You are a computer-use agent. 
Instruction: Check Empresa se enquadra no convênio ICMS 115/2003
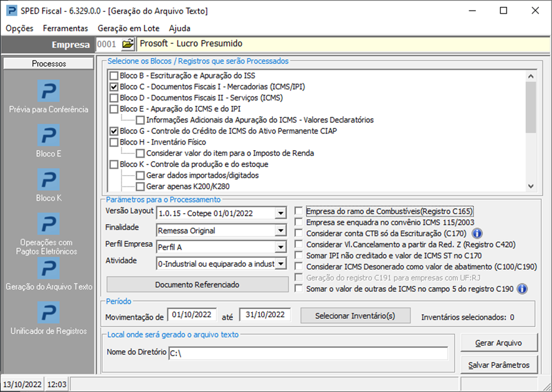coord(298,222)
